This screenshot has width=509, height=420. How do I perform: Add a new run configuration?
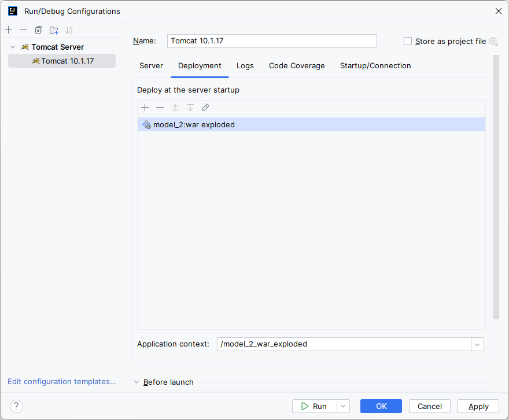(x=9, y=30)
